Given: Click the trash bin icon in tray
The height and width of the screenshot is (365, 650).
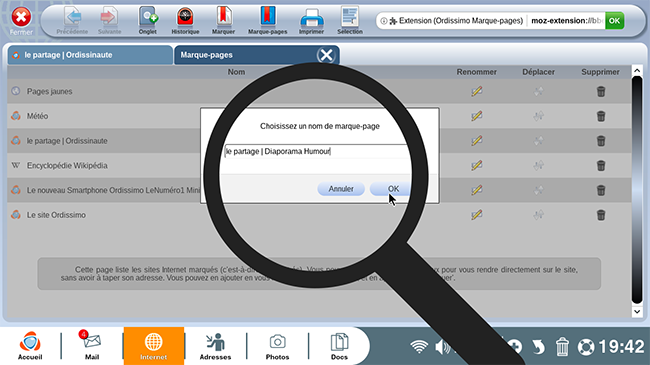Looking at the screenshot, I should [x=562, y=346].
